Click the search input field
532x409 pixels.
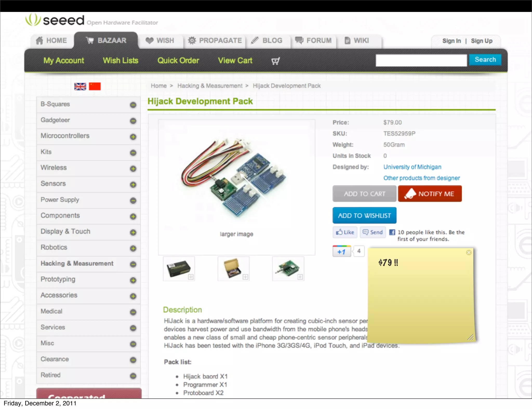click(x=421, y=60)
